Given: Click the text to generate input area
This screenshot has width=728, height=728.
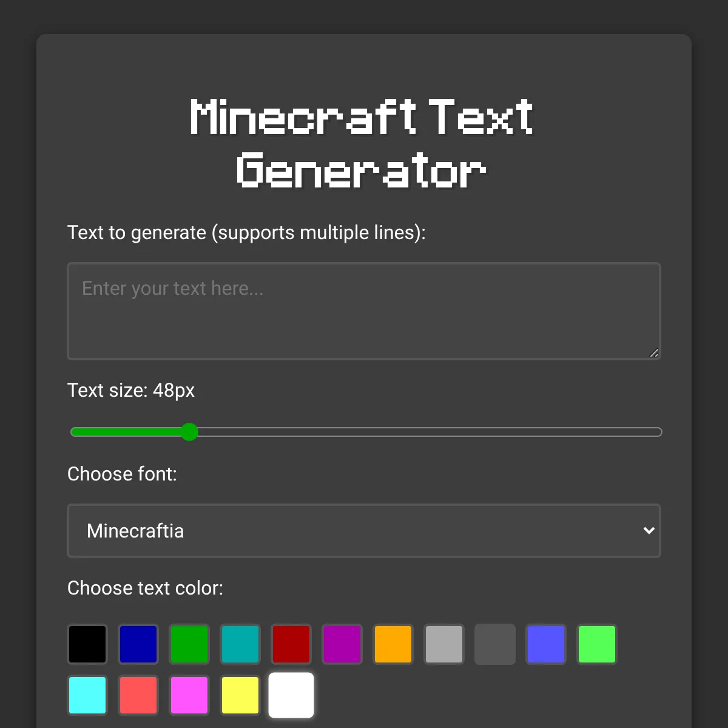Looking at the screenshot, I should pyautogui.click(x=364, y=311).
